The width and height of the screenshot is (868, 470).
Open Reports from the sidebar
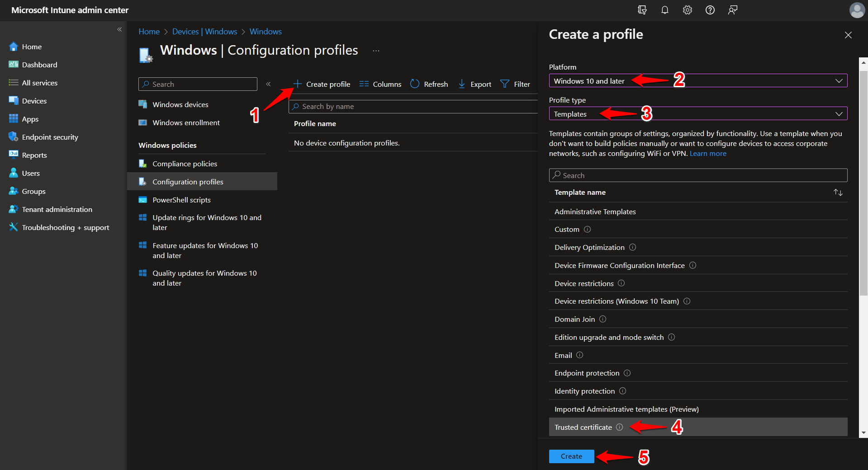[33, 155]
